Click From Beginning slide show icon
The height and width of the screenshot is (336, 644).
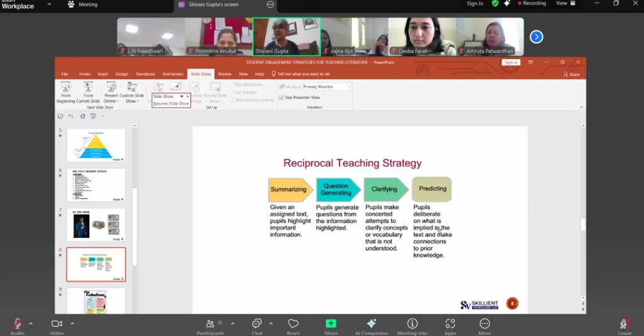pyautogui.click(x=65, y=88)
